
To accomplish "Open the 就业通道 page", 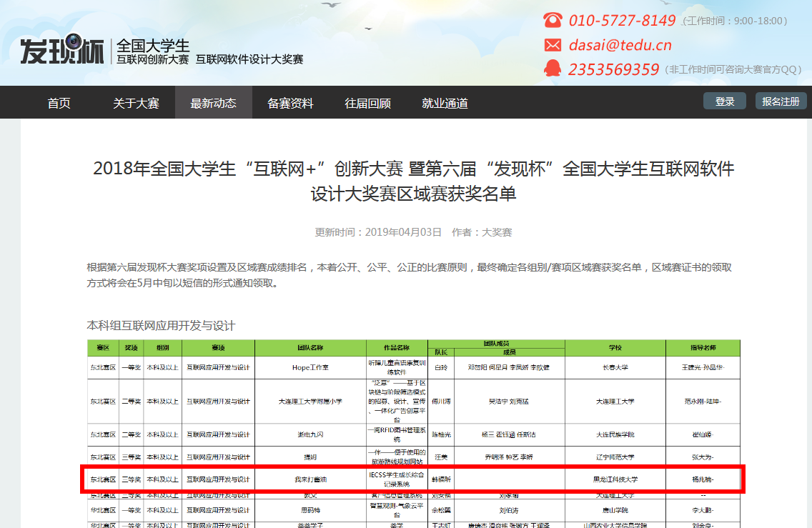I will click(x=445, y=103).
